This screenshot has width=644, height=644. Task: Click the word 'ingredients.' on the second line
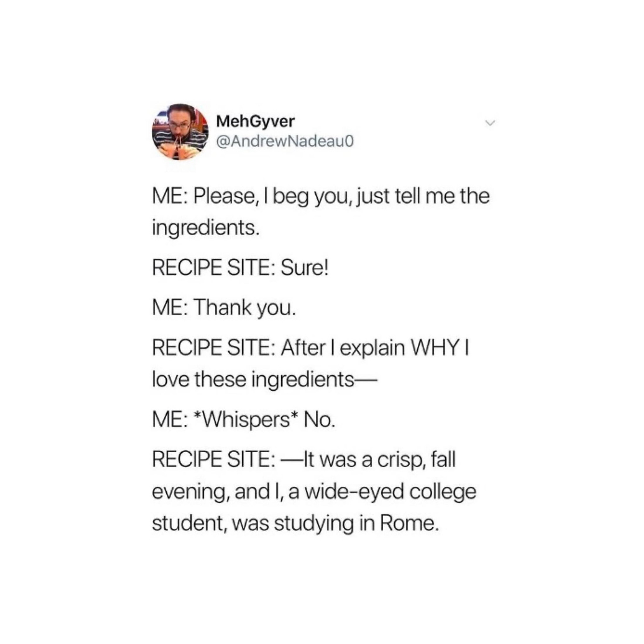click(x=206, y=228)
